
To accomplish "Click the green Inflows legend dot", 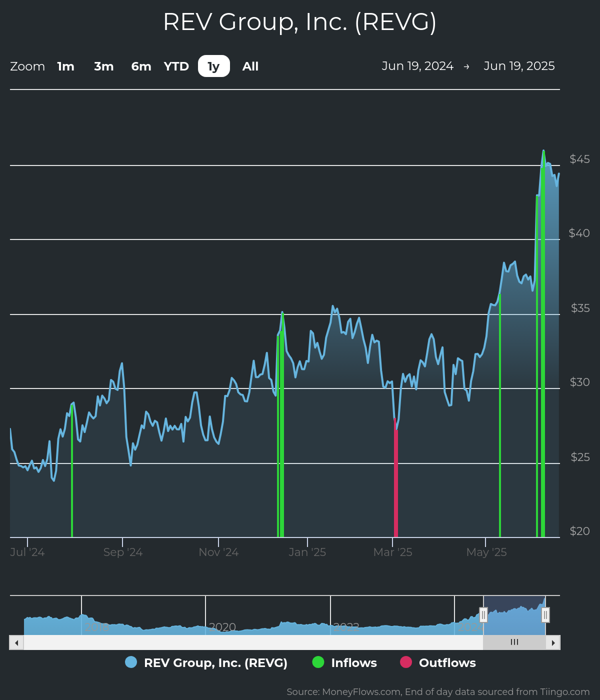I will pos(318,662).
